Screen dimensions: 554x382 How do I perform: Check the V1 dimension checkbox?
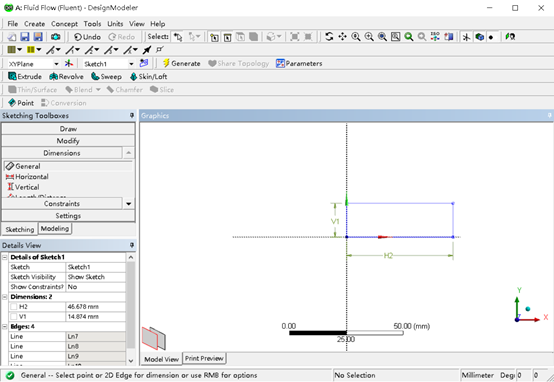pyautogui.click(x=14, y=317)
